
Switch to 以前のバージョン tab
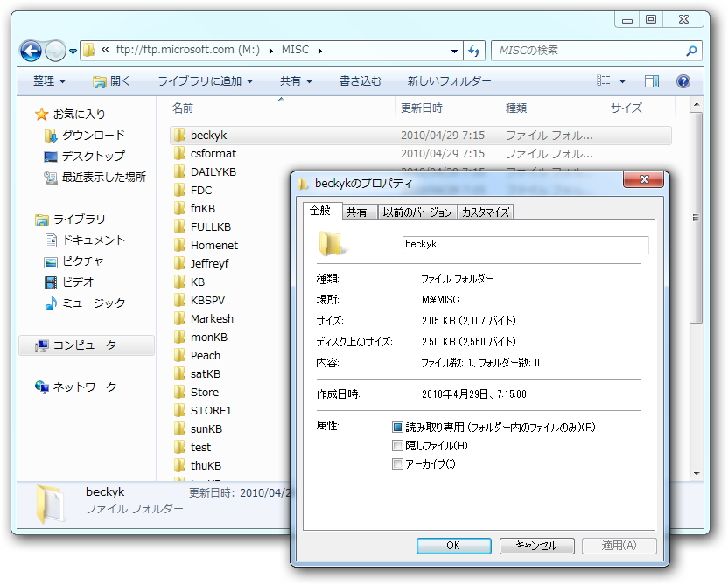(417, 212)
